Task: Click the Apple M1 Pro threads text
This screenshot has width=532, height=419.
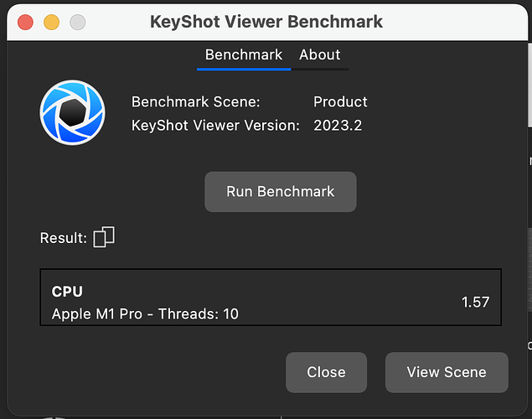Action: point(145,313)
